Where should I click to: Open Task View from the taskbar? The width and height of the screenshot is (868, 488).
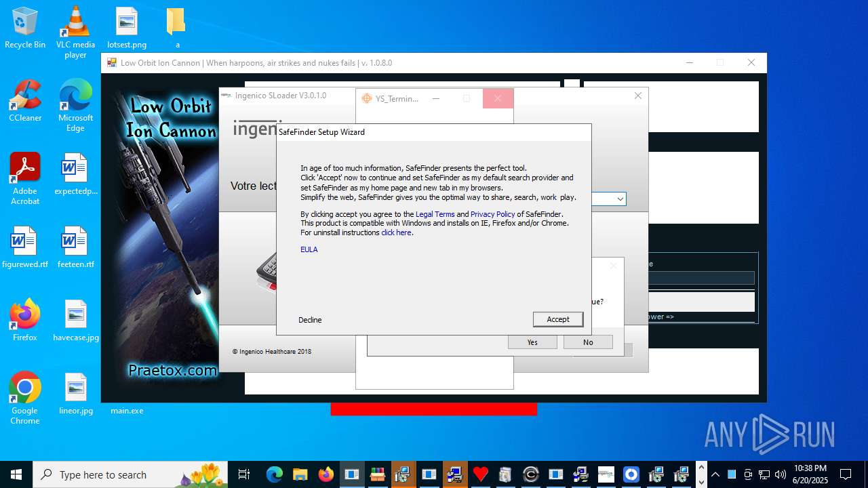click(x=244, y=474)
